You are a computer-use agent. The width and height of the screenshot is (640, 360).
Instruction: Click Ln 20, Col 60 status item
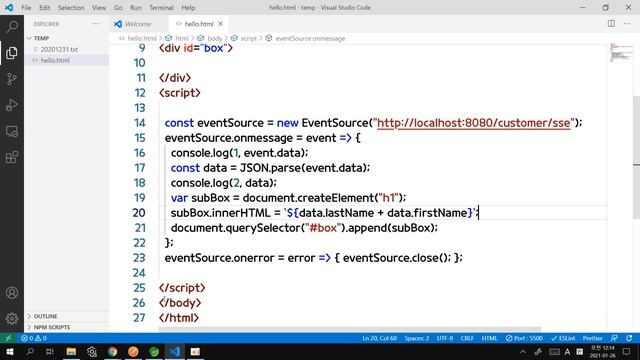pos(379,338)
